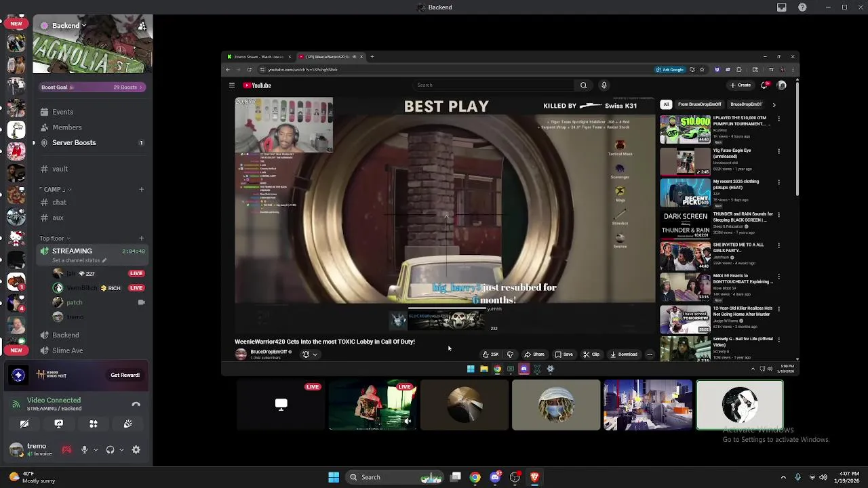
Task: Open Chrome from the Windows taskbar
Action: pyautogui.click(x=475, y=477)
